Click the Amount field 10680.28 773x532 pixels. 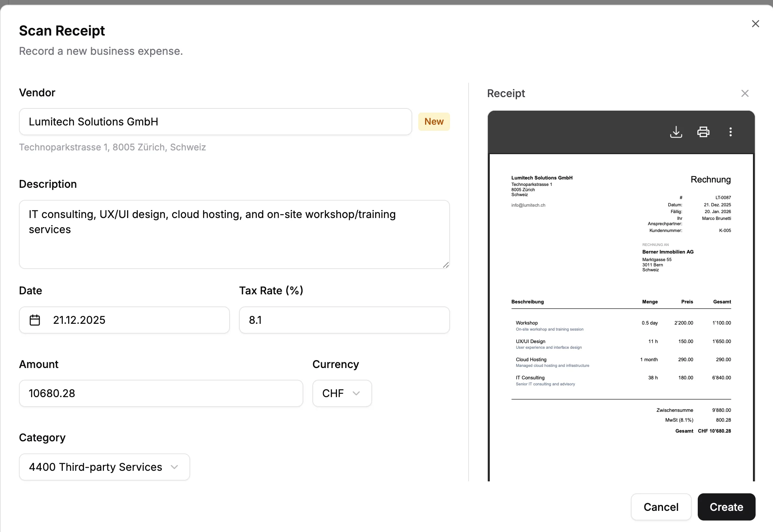tap(160, 393)
